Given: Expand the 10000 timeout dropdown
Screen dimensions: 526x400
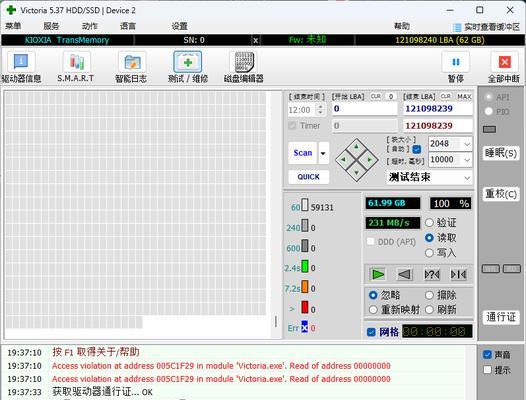Looking at the screenshot, I should coord(467,160).
